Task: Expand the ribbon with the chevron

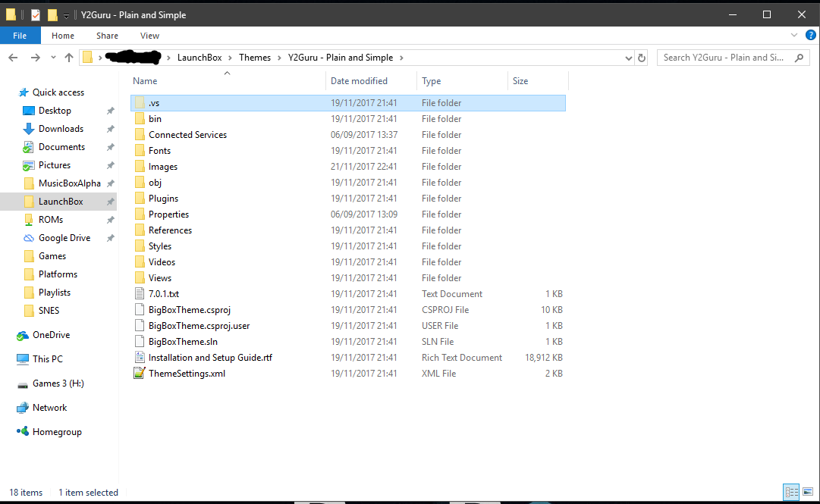Action: click(794, 35)
